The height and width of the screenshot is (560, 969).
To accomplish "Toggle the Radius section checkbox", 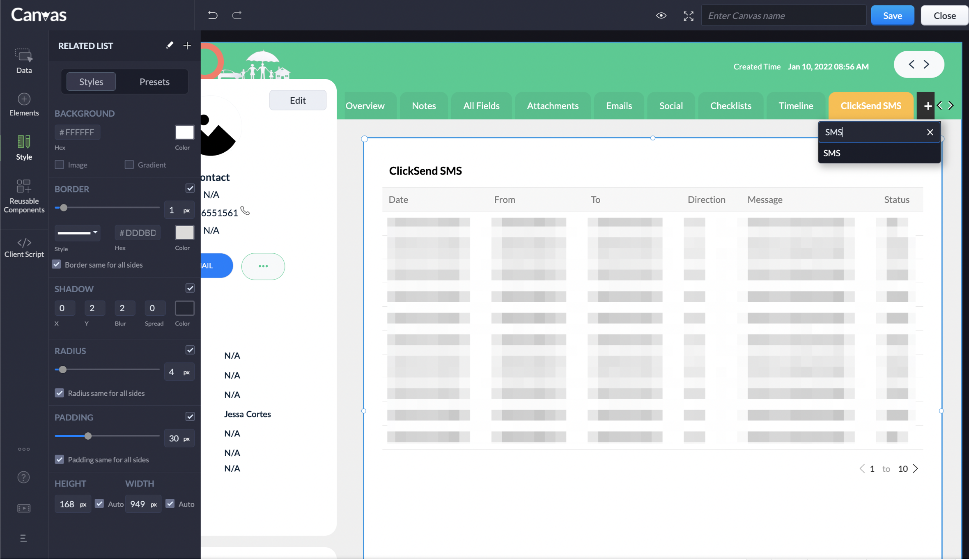I will pyautogui.click(x=190, y=350).
